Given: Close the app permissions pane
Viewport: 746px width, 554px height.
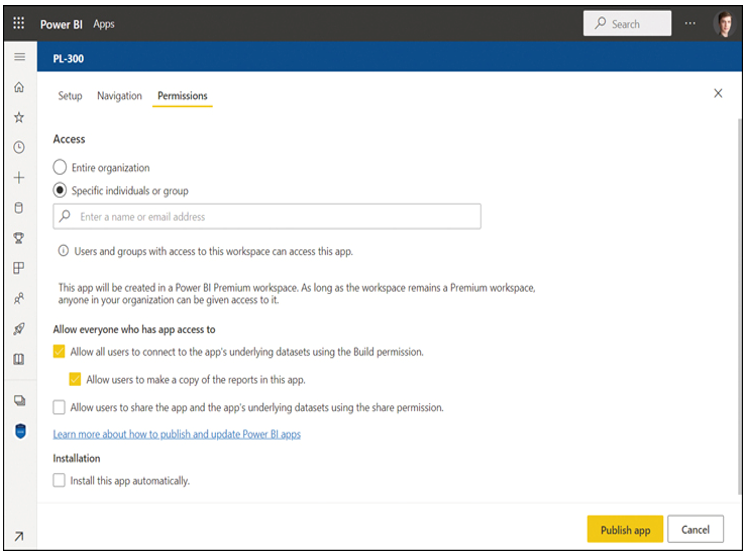Looking at the screenshot, I should click(718, 93).
